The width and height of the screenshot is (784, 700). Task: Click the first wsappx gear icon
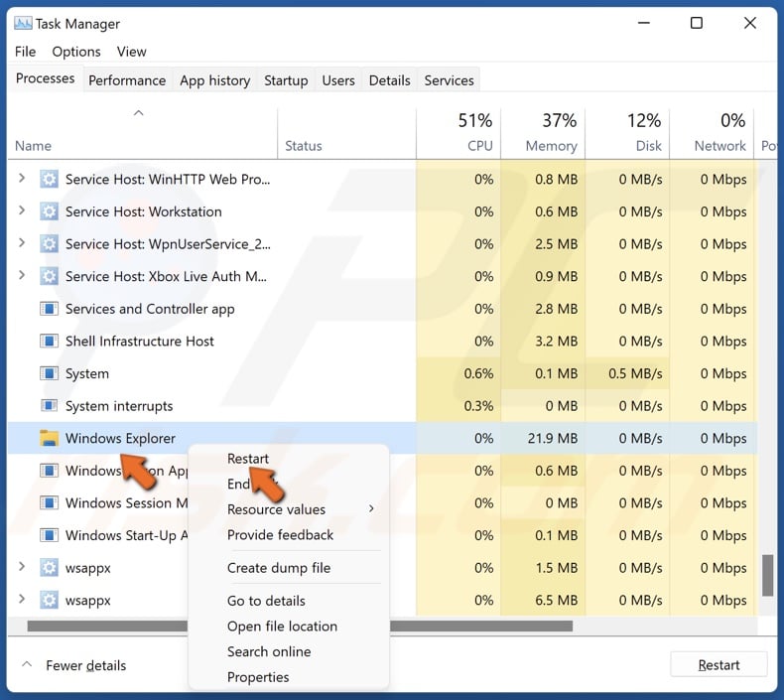point(49,567)
